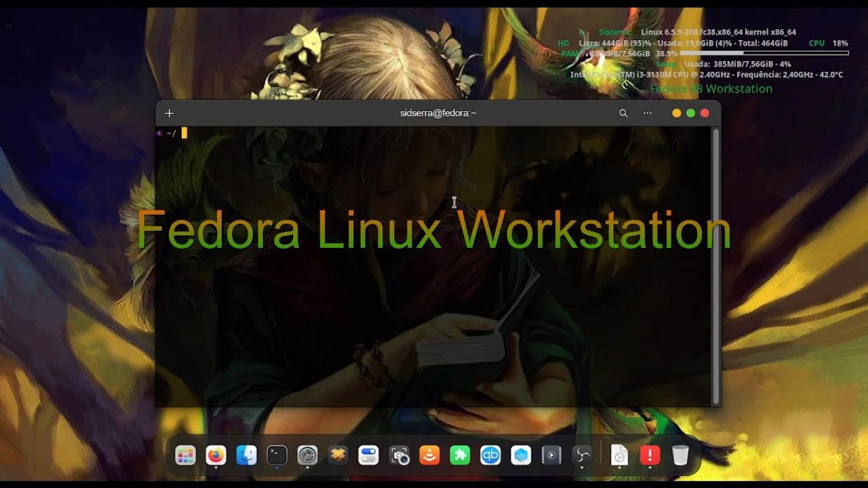Open the system settings gear in dock
The width and height of the screenshot is (868, 488).
(x=307, y=455)
